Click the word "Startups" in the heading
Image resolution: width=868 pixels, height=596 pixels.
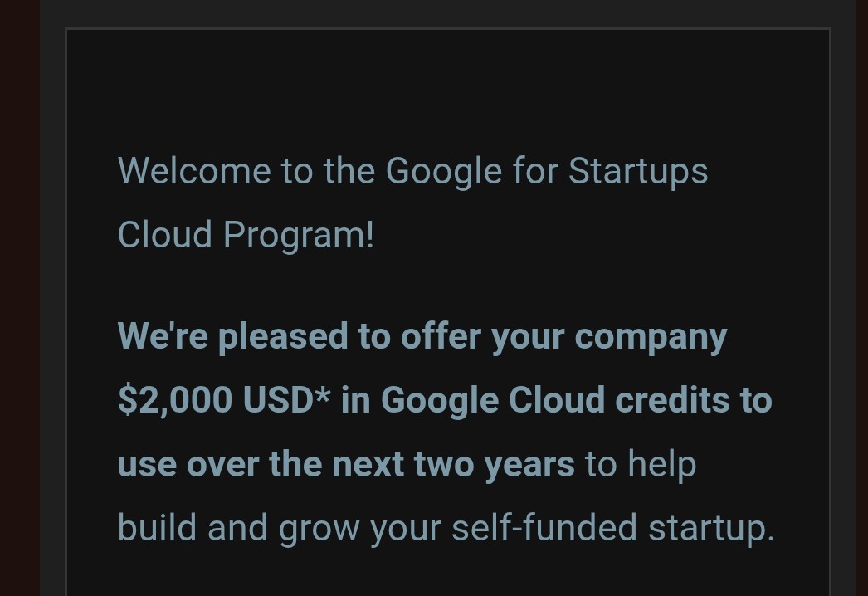point(637,172)
